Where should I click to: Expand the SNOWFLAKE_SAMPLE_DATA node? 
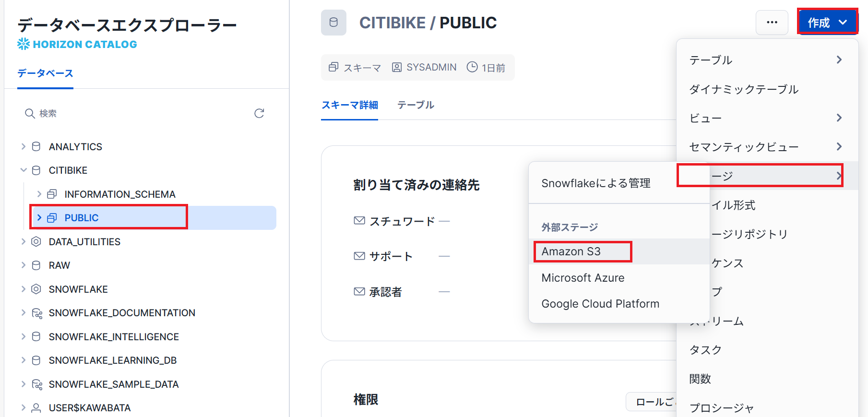(23, 384)
